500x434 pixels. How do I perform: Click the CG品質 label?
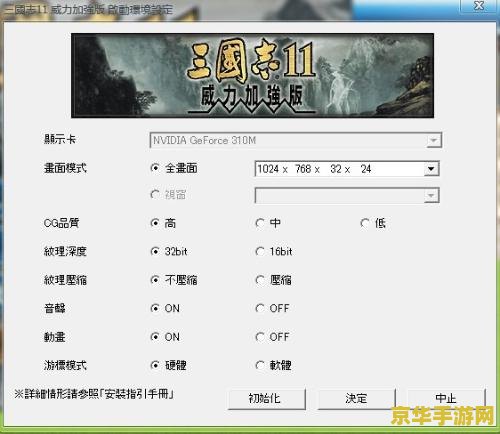coord(61,223)
